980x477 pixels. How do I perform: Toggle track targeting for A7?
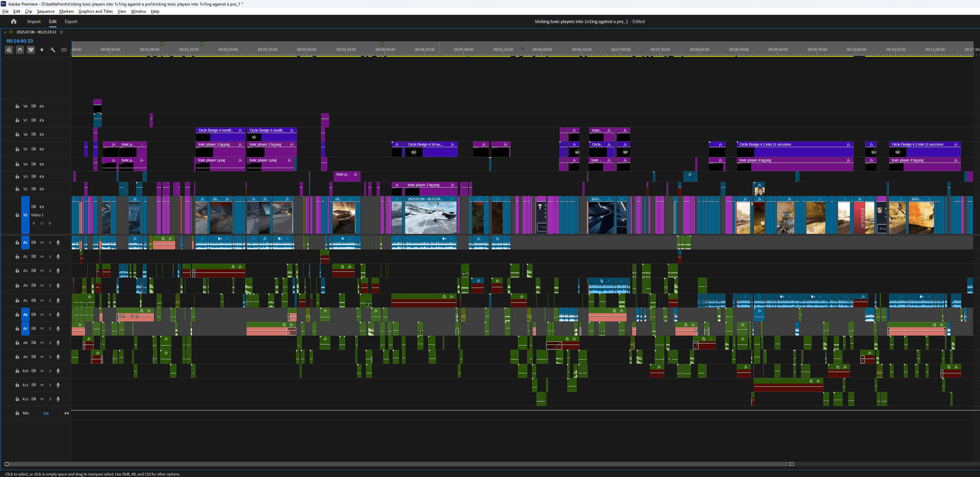(x=25, y=329)
